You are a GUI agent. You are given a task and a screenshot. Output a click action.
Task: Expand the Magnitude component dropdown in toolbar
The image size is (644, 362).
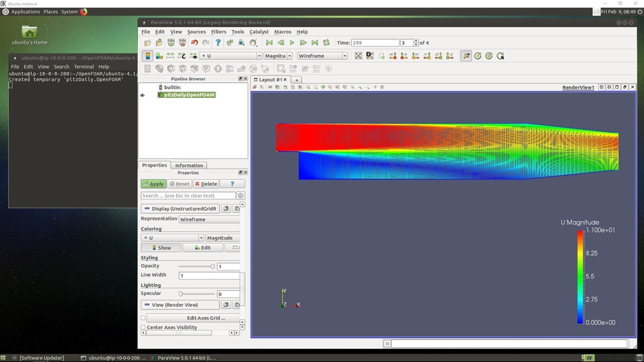[x=289, y=56]
